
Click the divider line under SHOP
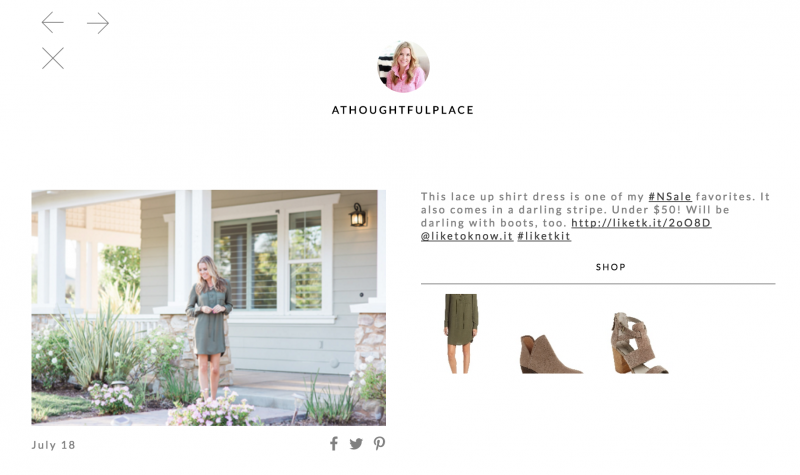tap(598, 283)
